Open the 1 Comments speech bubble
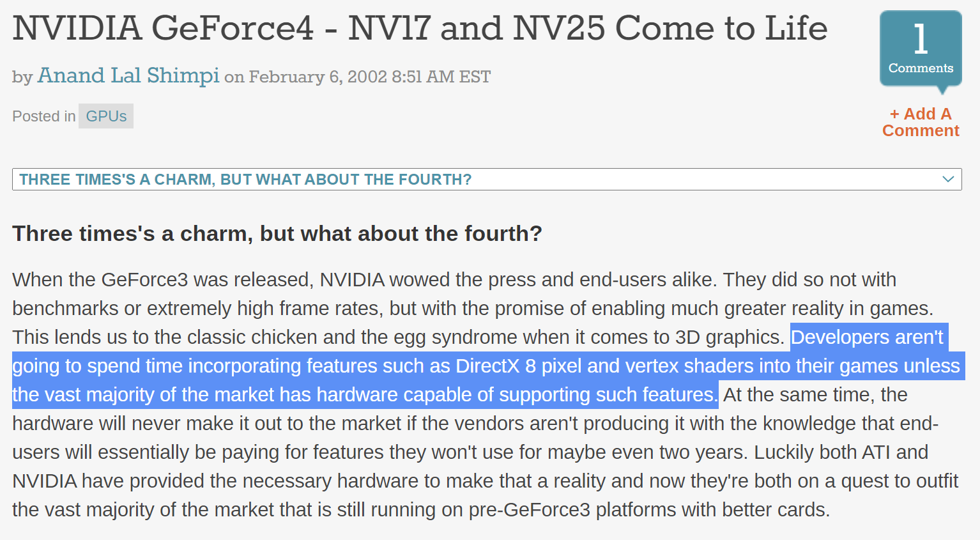Image resolution: width=980 pixels, height=540 pixels. tap(920, 50)
